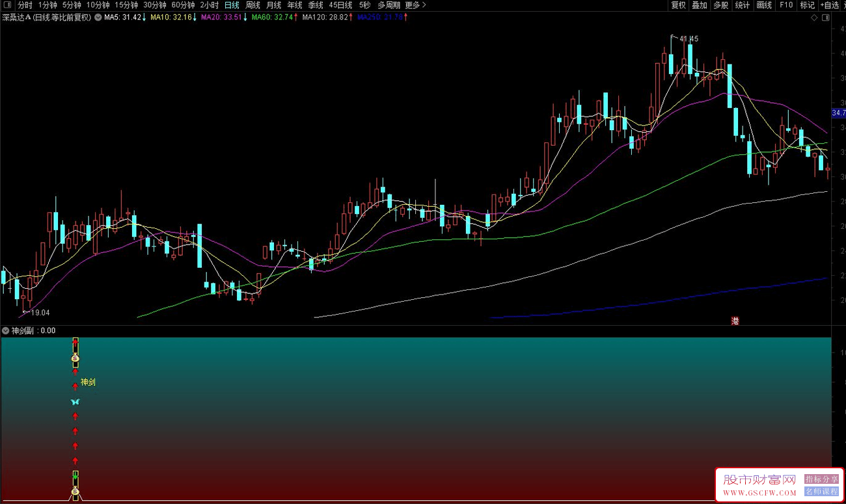Screen dimensions: 846x504
Task: Click the green down arrow signal marker
Action: pos(75,478)
